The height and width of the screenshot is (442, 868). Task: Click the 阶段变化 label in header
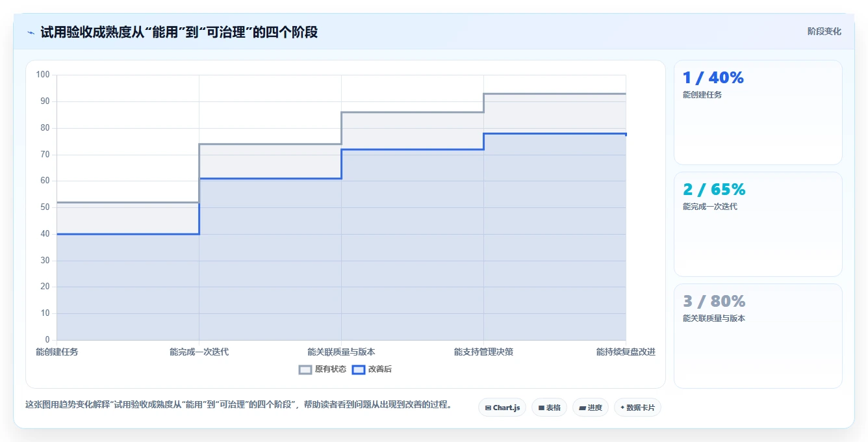824,31
